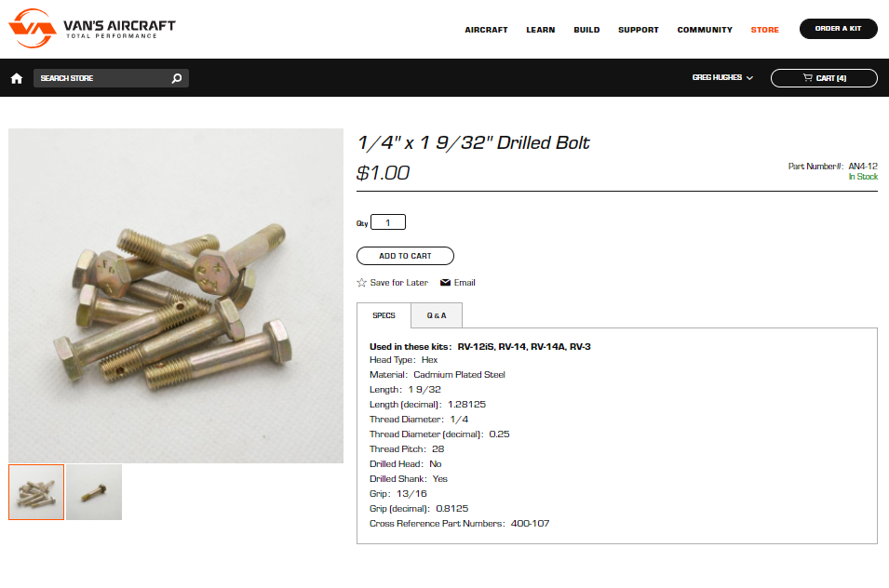Image resolution: width=889 pixels, height=588 pixels.
Task: Select the single bolt thumbnail image
Action: (94, 492)
